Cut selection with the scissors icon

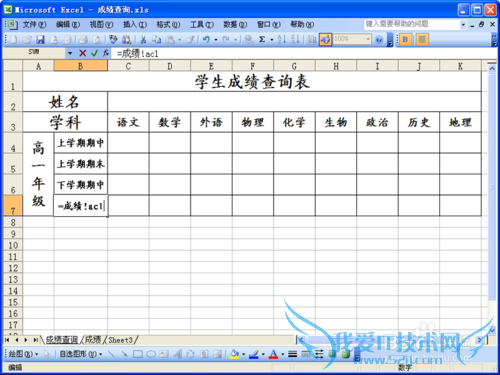coord(143,40)
